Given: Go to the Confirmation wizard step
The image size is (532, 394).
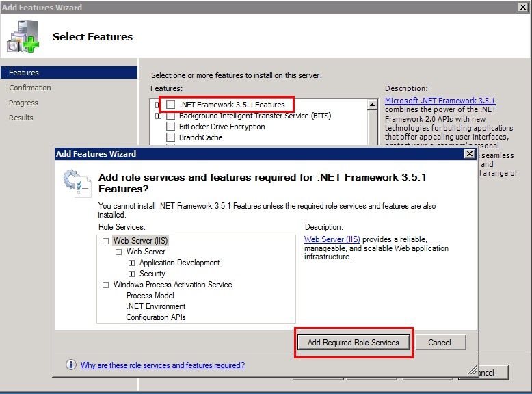Looking at the screenshot, I should tap(30, 88).
